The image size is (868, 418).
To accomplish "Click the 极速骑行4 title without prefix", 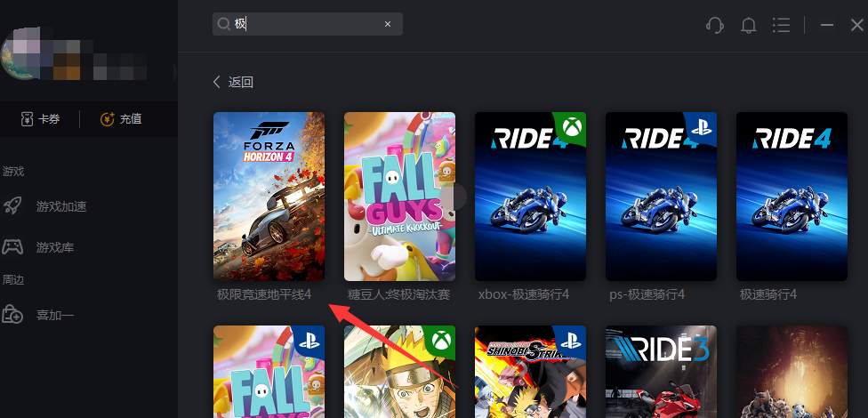I will click(768, 294).
